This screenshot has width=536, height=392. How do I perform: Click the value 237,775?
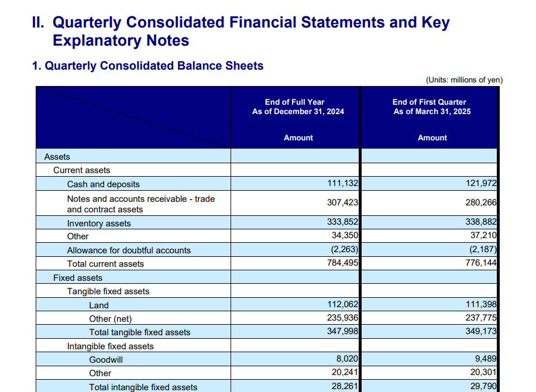(480, 318)
